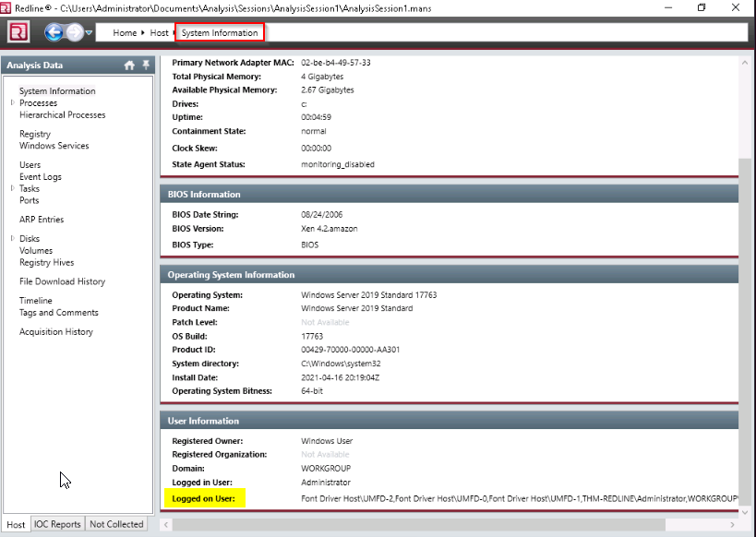This screenshot has height=537, width=756.
Task: Click the horizontal scrollbar thumb
Action: [x=419, y=524]
